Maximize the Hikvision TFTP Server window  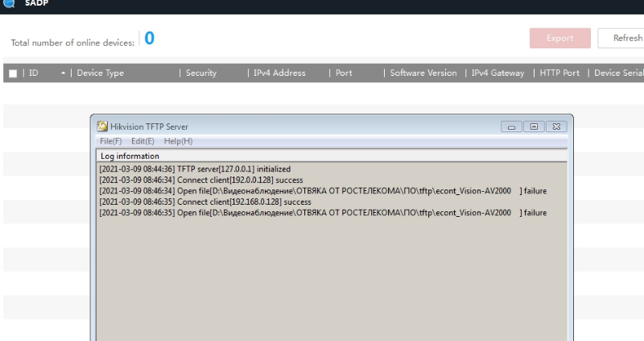(x=534, y=127)
